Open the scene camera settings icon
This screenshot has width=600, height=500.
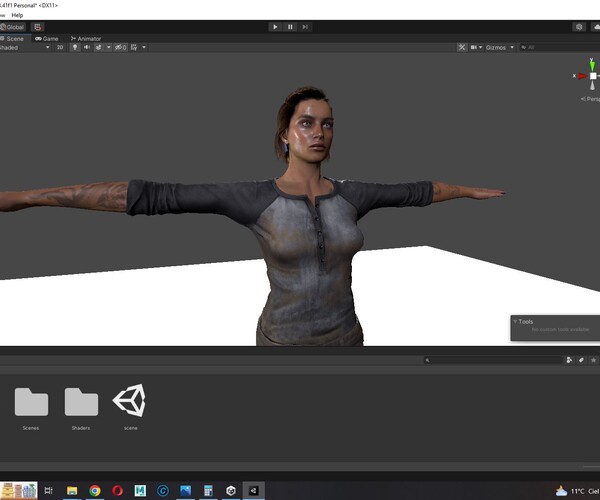point(474,47)
